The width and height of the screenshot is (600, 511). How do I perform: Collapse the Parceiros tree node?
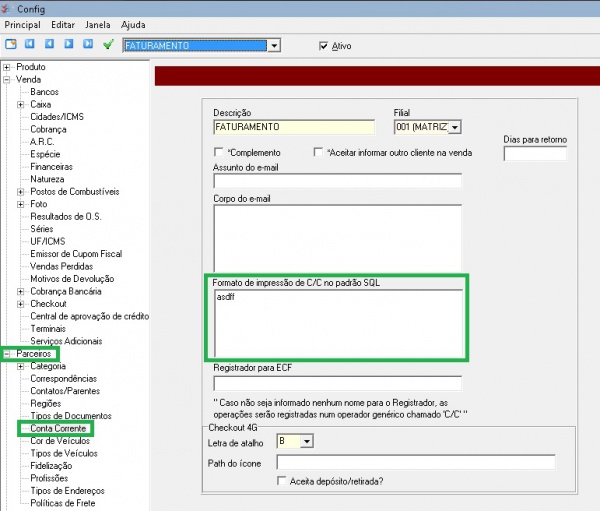(x=8, y=354)
